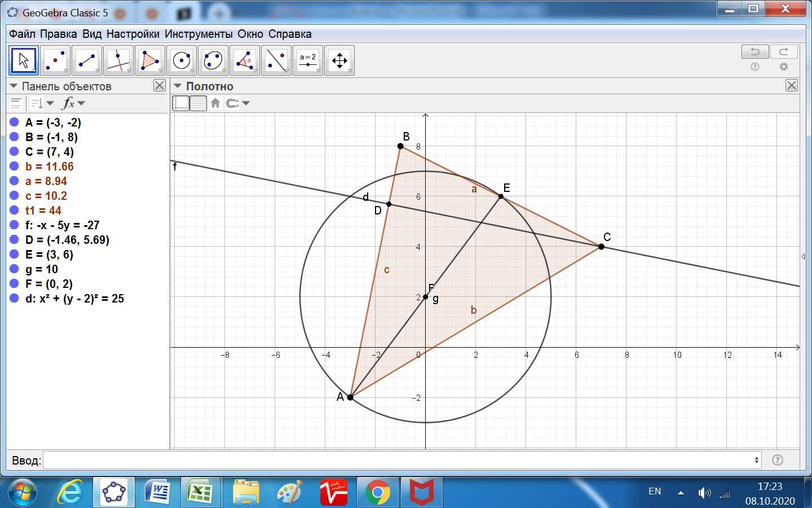Toggle visibility of segment g = 10
The image size is (812, 508).
pos(15,269)
